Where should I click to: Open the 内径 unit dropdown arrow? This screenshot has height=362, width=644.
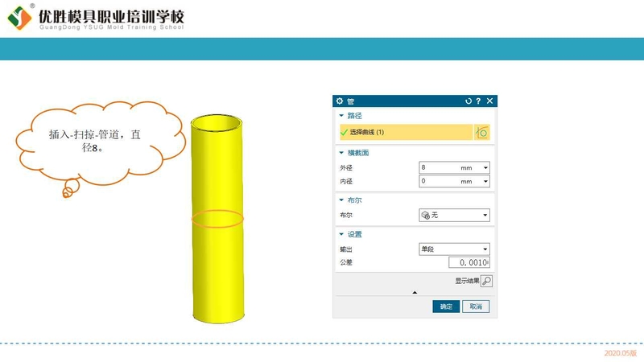pos(485,182)
